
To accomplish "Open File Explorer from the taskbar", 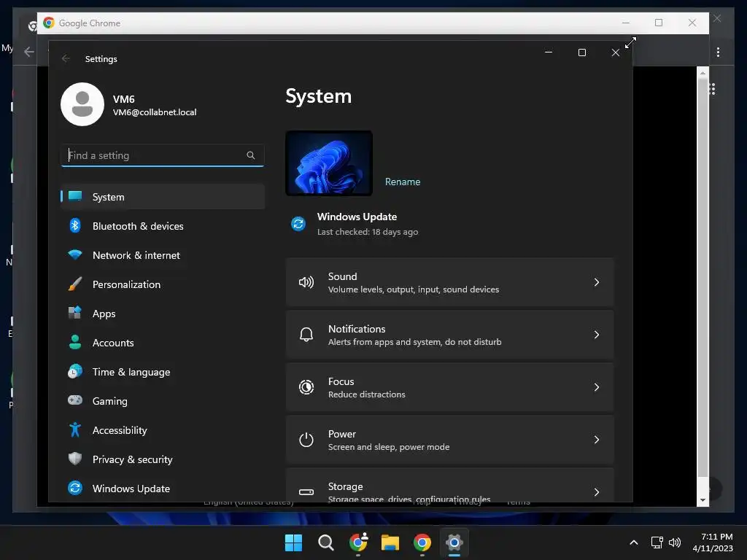I will (390, 542).
